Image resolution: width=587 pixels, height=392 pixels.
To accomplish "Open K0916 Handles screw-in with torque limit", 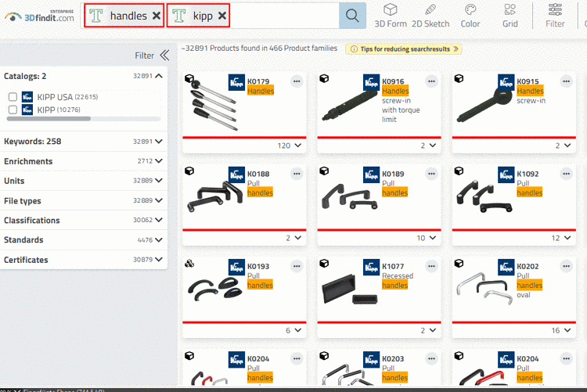I will click(401, 100).
